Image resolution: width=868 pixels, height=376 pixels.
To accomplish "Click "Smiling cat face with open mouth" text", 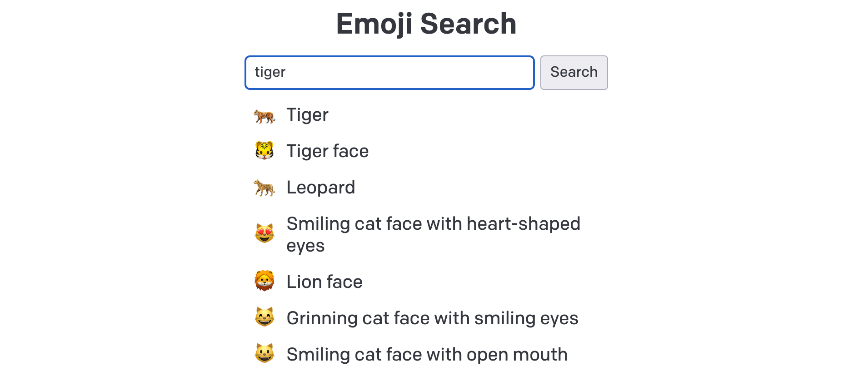I will (x=427, y=355).
